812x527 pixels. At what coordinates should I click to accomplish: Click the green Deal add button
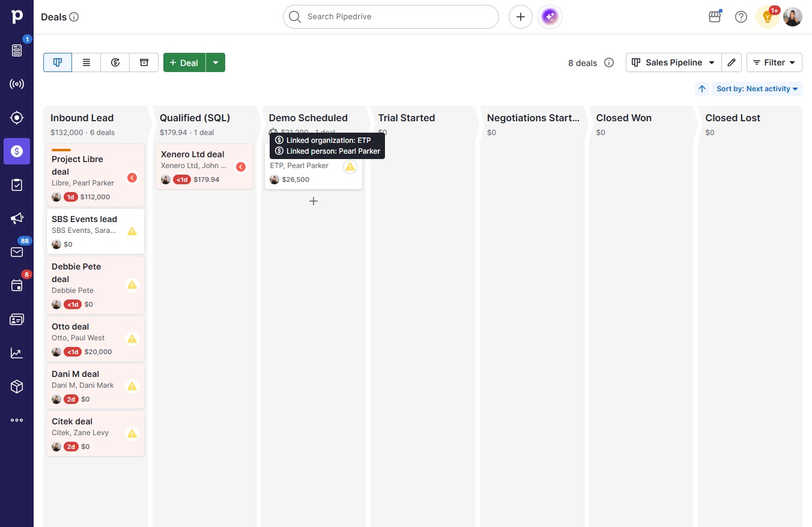click(x=184, y=62)
